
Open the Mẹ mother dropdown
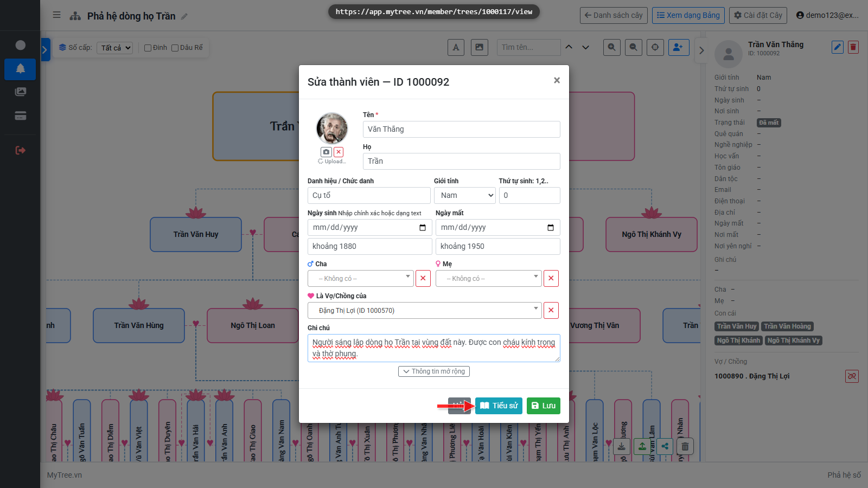[489, 278]
